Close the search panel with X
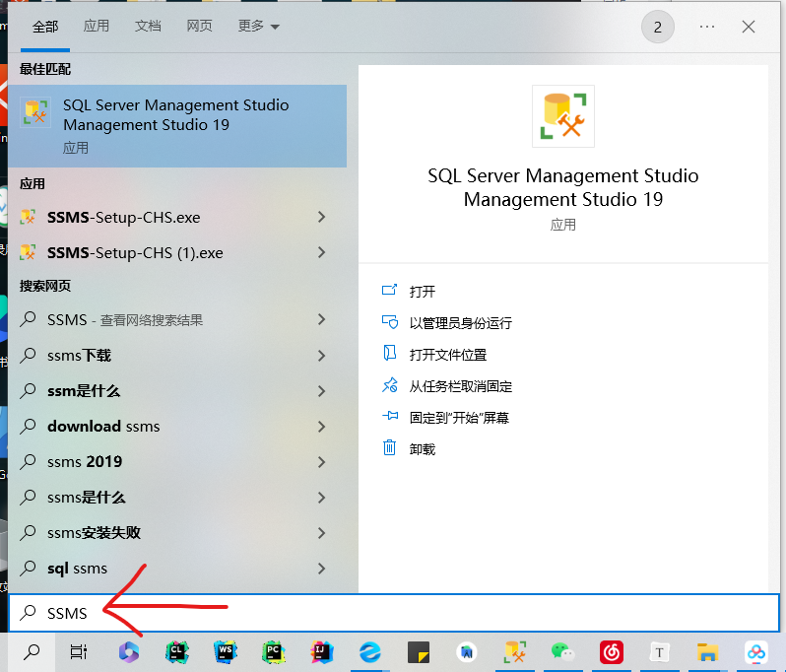 pos(749,27)
